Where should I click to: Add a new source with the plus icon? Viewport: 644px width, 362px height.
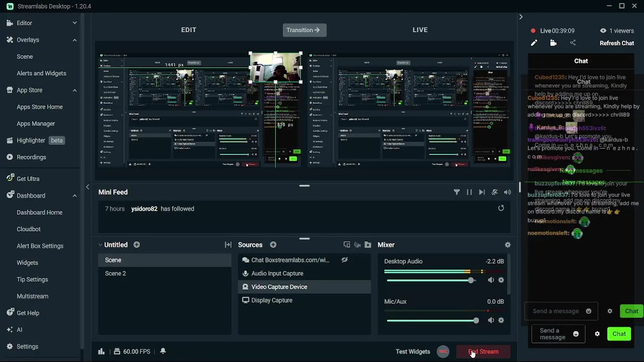pyautogui.click(x=273, y=245)
